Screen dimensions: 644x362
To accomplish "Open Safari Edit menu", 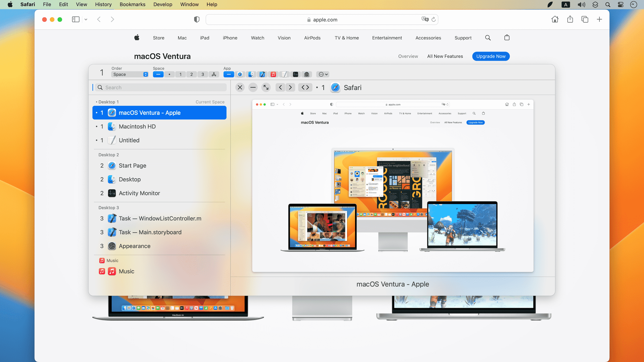I will click(63, 4).
